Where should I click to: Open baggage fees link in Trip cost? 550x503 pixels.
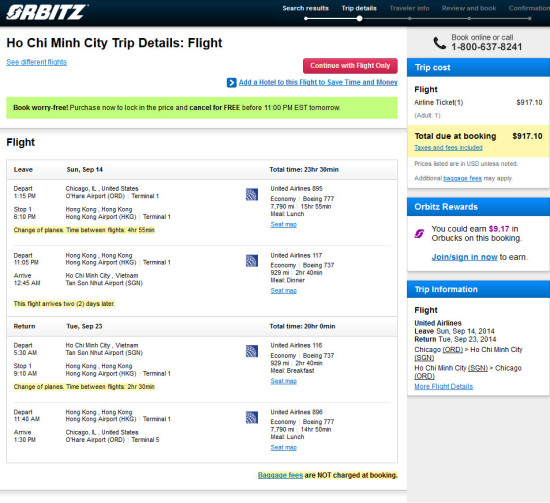point(462,179)
